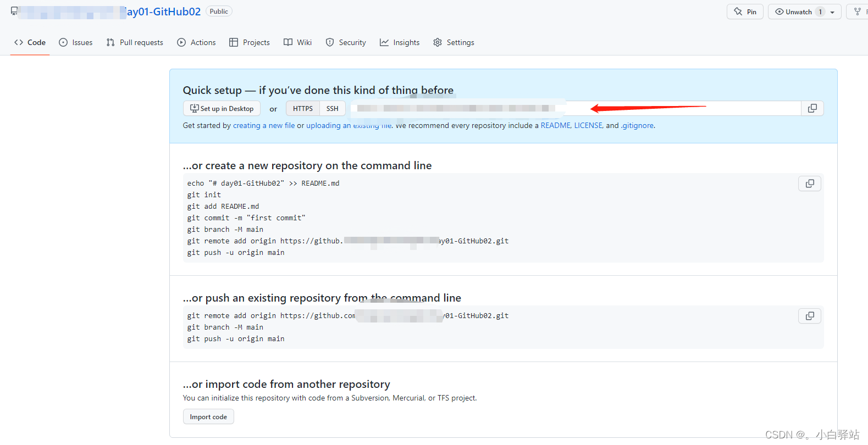Click Set up in Desktop button

tap(222, 109)
